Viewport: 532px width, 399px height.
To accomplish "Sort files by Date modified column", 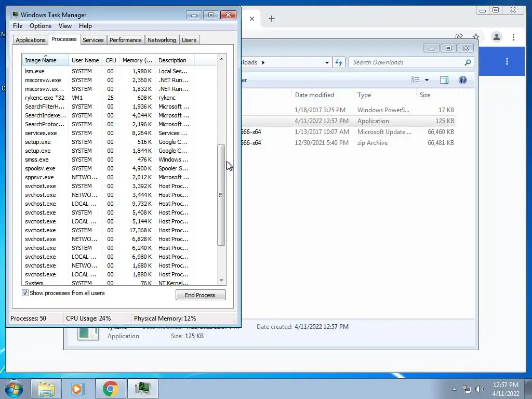I will pyautogui.click(x=322, y=95).
